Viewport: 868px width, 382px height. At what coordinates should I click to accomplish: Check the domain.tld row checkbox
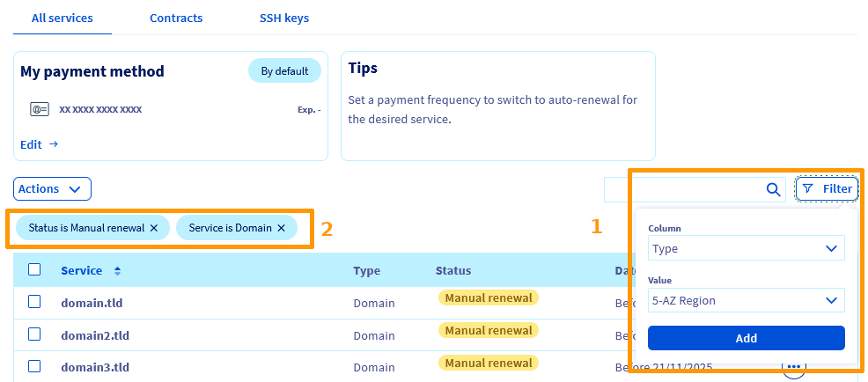pos(34,302)
